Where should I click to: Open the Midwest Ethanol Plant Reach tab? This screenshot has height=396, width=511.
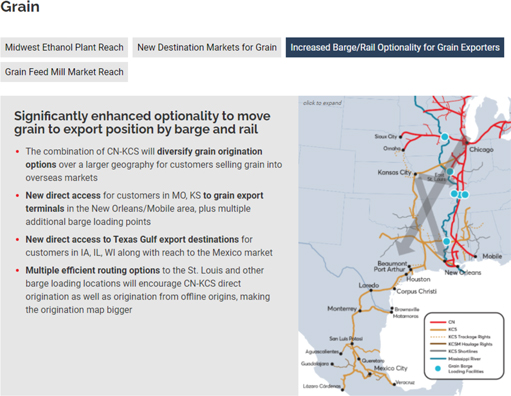(x=64, y=47)
